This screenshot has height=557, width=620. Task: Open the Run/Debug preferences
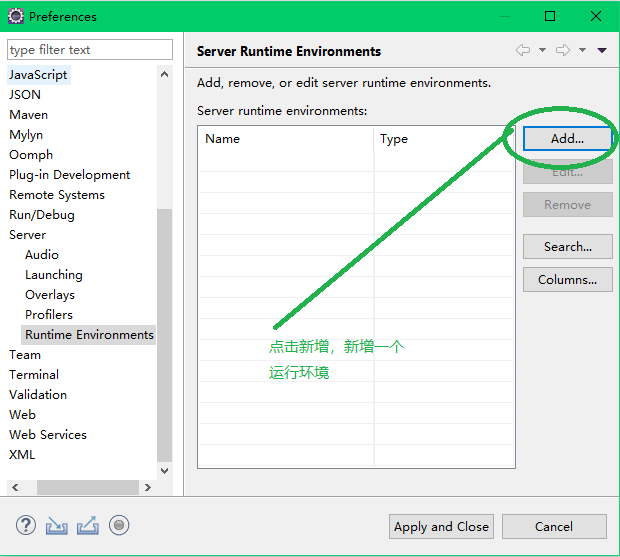(42, 215)
